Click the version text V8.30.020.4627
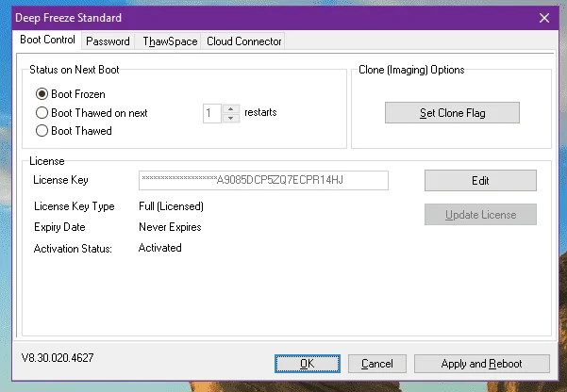 coord(58,358)
